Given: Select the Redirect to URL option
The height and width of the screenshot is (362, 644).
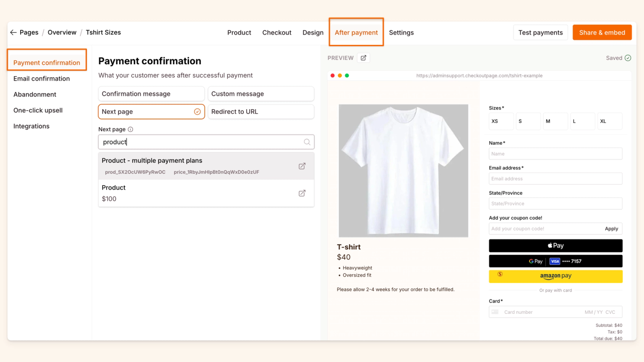Looking at the screenshot, I should pos(261,112).
